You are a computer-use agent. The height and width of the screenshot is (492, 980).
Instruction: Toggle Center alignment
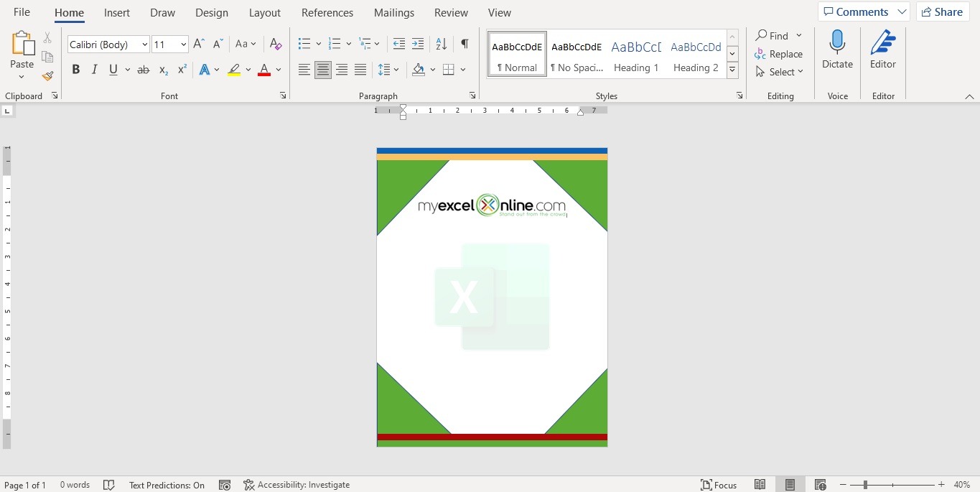323,70
